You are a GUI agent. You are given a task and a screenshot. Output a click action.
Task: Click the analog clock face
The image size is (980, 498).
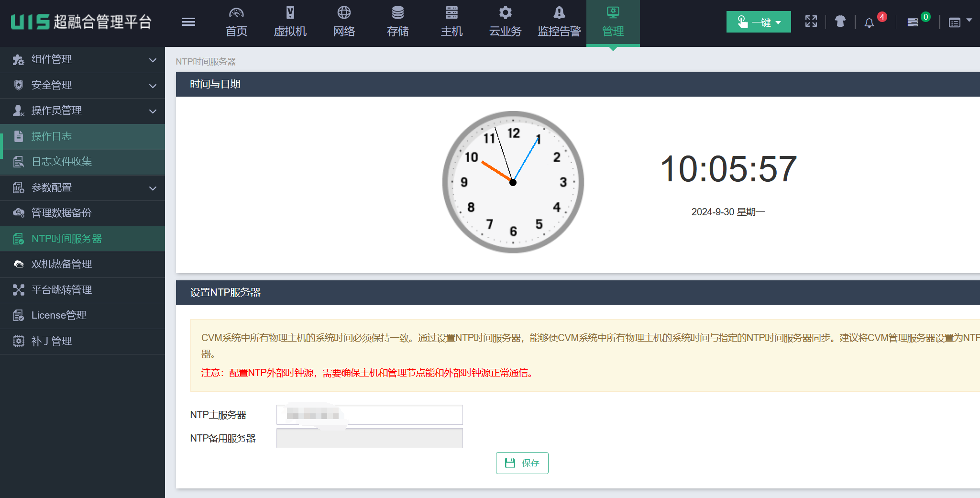513,182
